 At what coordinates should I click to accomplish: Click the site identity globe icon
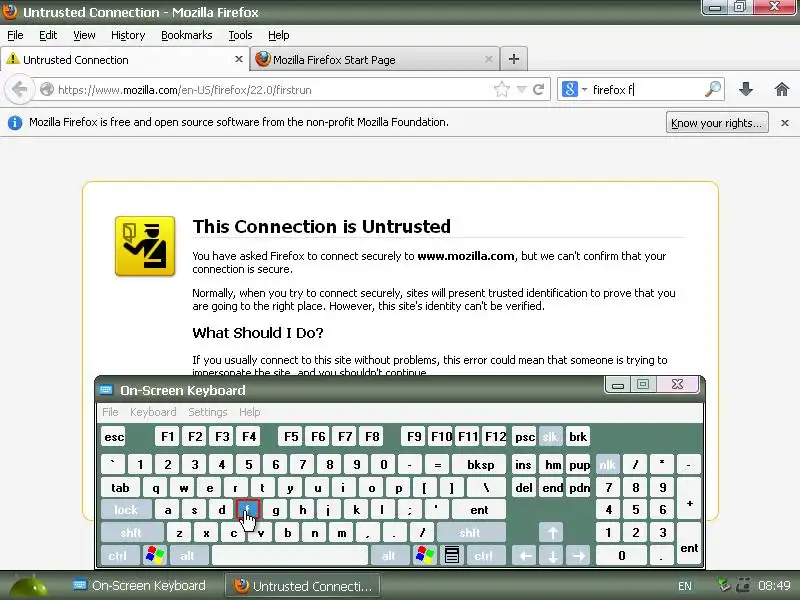click(46, 89)
